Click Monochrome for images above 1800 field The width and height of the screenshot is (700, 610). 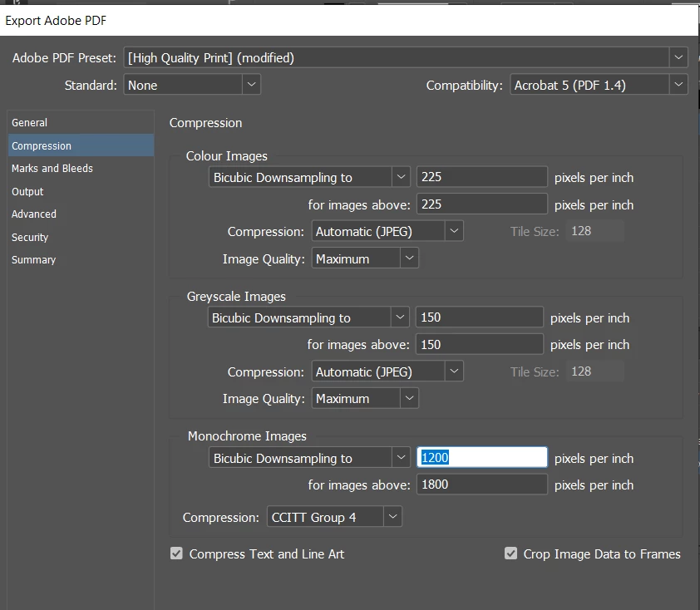click(482, 485)
